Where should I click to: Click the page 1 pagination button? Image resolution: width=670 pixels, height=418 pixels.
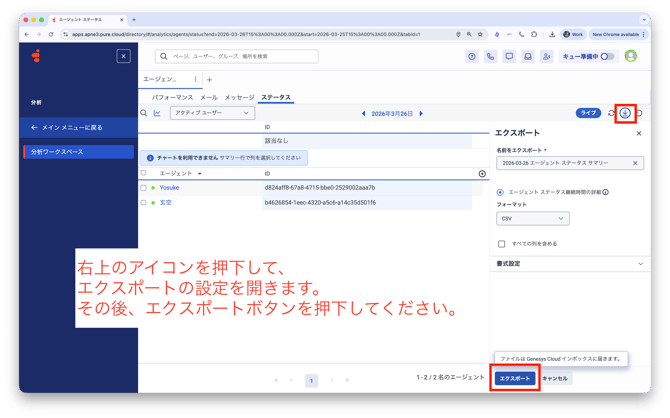point(311,380)
